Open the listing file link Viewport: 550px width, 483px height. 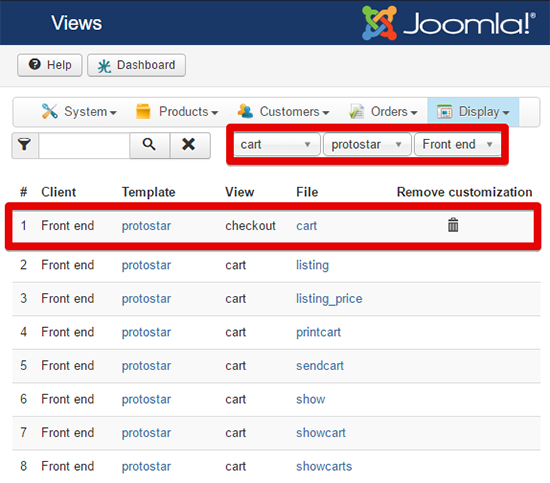(312, 265)
